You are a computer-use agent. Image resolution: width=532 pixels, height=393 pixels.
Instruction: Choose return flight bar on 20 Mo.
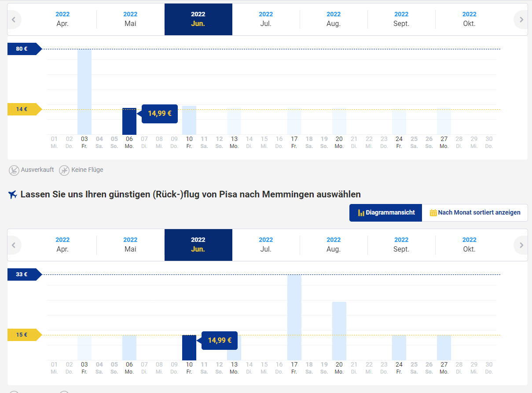tap(339, 330)
